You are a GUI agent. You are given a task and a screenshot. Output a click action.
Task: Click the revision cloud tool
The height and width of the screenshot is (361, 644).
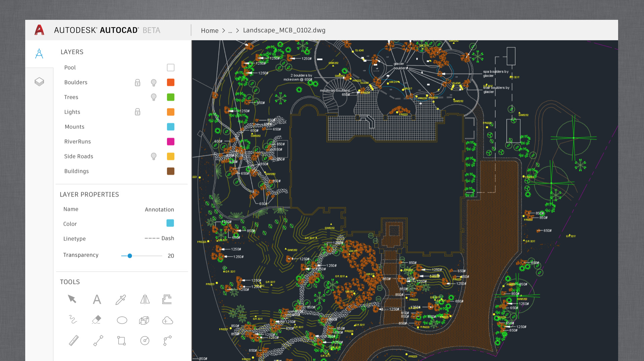pos(167,320)
